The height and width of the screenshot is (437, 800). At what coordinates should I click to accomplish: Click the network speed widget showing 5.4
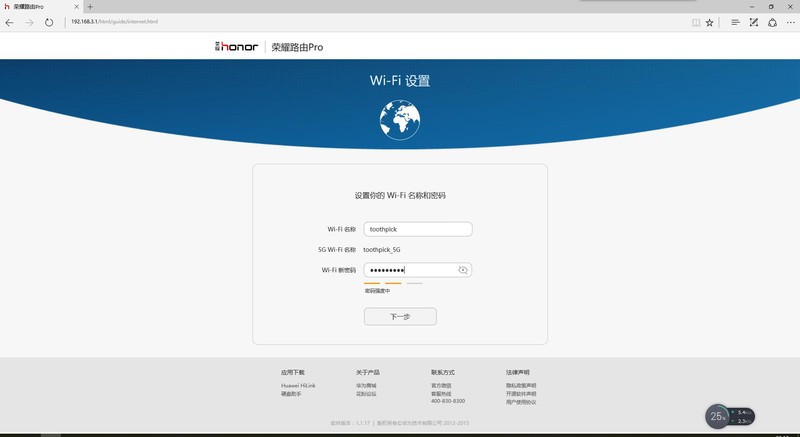743,417
